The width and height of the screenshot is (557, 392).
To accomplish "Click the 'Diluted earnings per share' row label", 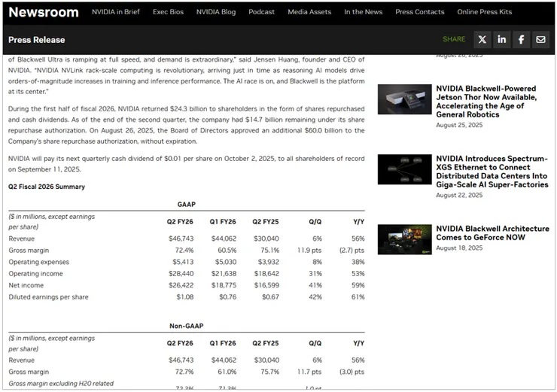I will 49,297.
